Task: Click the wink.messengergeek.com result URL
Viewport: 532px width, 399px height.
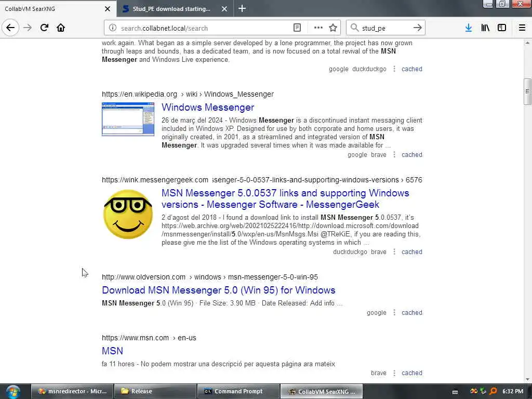Action: 262,180
